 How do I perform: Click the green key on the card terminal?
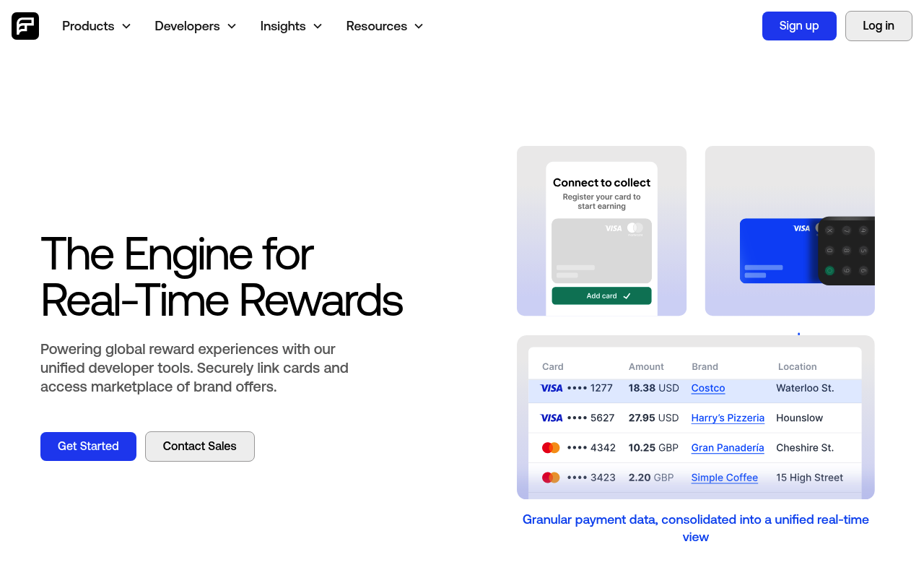[x=829, y=271]
